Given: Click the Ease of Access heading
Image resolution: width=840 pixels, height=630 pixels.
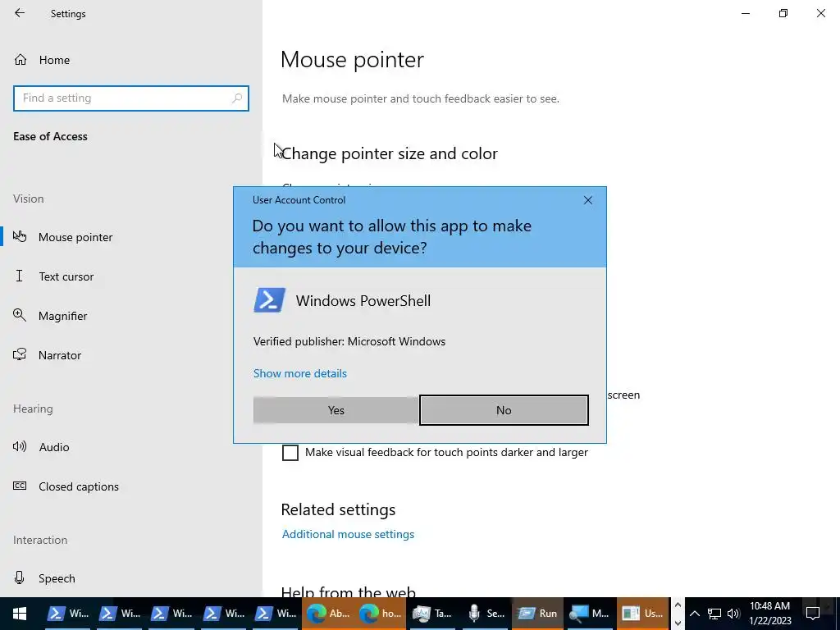Looking at the screenshot, I should coord(50,137).
